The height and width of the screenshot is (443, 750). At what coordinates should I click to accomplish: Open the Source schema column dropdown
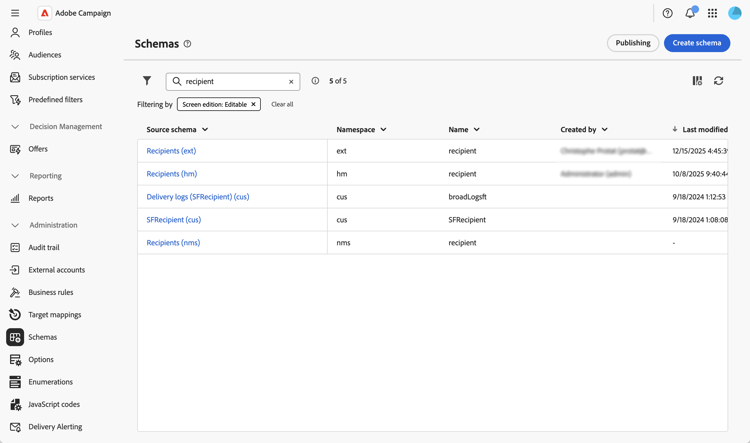[x=205, y=130]
